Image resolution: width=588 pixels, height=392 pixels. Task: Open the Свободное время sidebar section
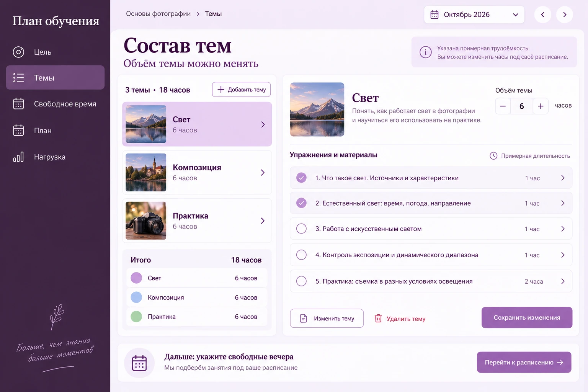[x=55, y=104]
